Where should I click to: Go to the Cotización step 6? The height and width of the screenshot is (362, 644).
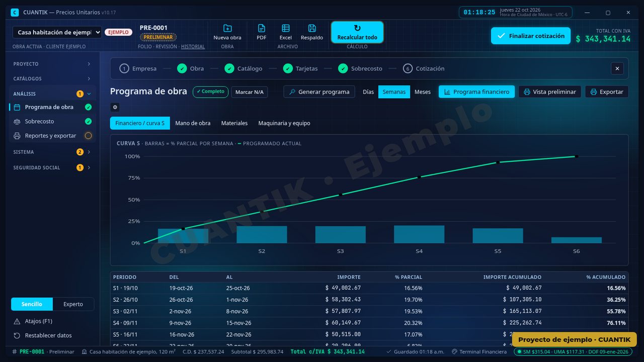tap(424, 68)
